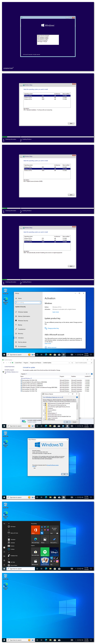Open For developers in Settings sidebar
Screen dimensions: 96x644
pyautogui.click(x=22, y=346)
